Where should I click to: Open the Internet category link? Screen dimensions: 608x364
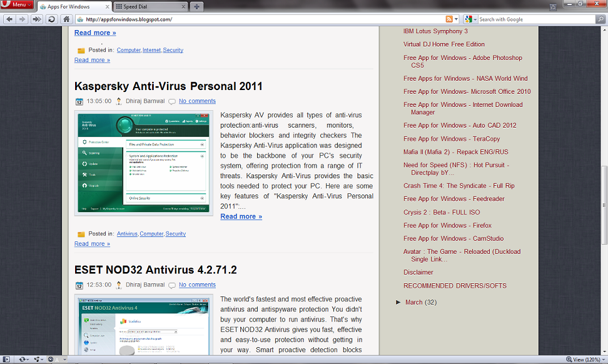(151, 50)
